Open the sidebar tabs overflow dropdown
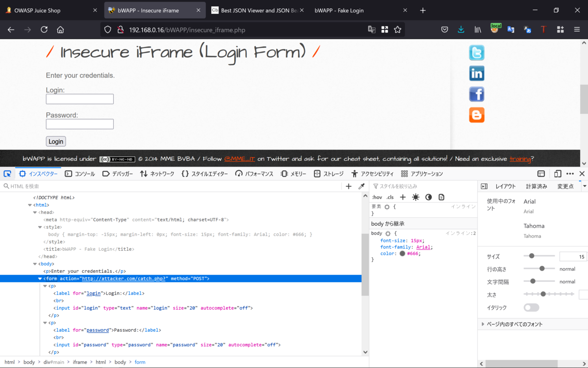588x368 pixels. 584,186
